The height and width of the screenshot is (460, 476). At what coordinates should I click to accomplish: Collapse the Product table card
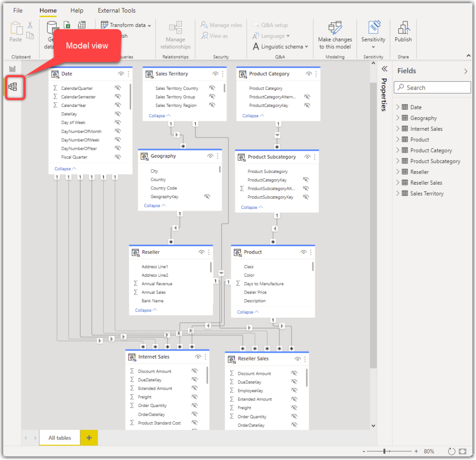(248, 312)
